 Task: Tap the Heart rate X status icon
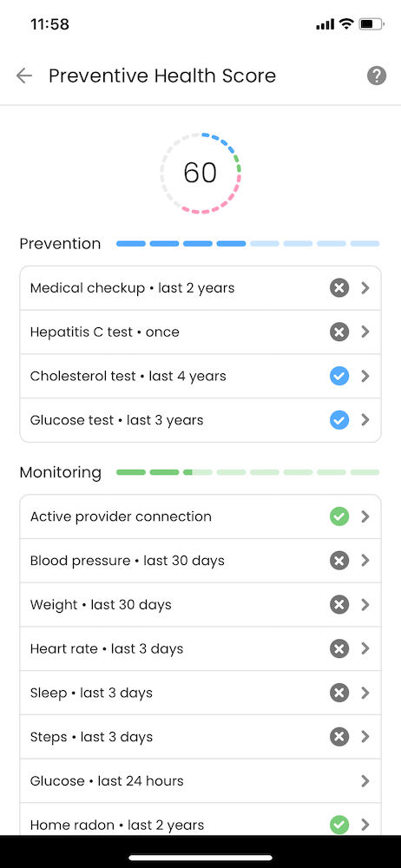[x=339, y=648]
